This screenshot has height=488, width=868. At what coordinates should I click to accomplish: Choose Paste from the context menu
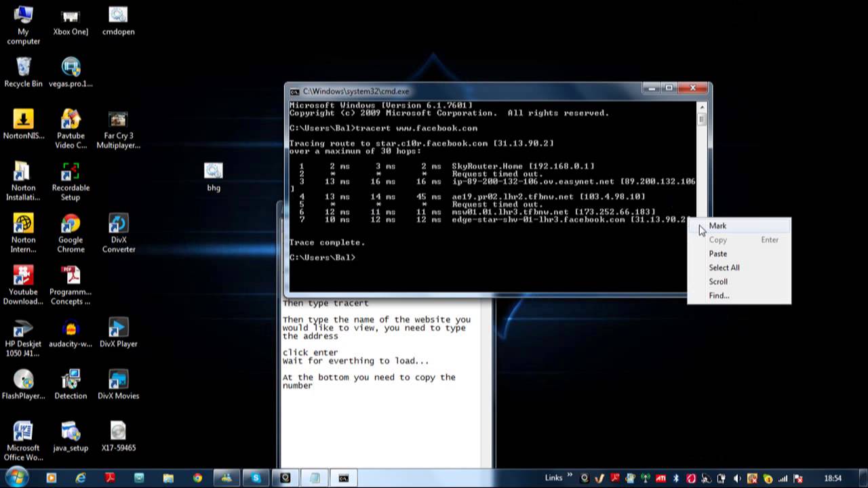[x=738, y=253]
